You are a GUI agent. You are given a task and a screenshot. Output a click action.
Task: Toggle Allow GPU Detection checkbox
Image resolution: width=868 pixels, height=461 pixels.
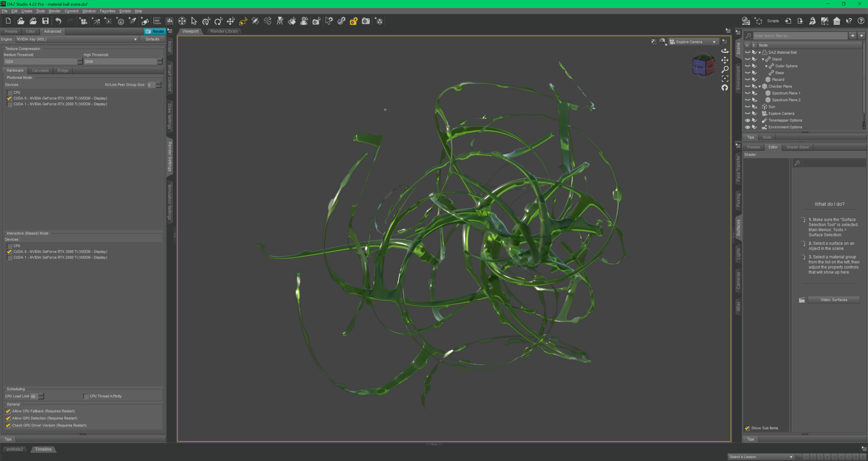point(8,418)
